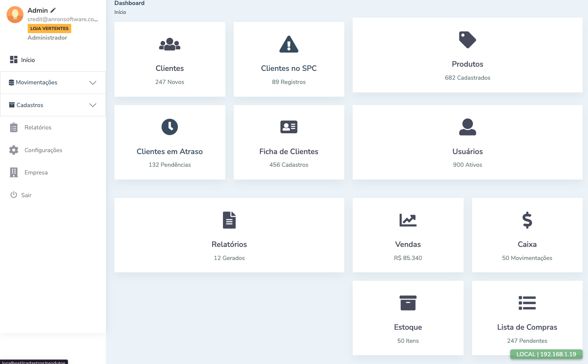Screen dimensions: 588x364
Task: Click the green LOCAL IP address badge
Action: 546,354
